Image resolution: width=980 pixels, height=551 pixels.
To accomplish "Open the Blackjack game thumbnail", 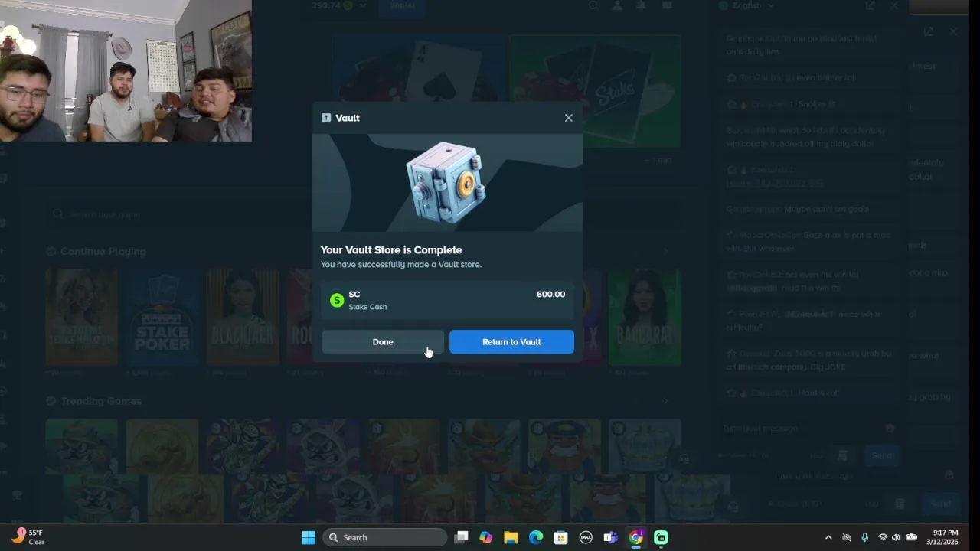I will point(243,318).
